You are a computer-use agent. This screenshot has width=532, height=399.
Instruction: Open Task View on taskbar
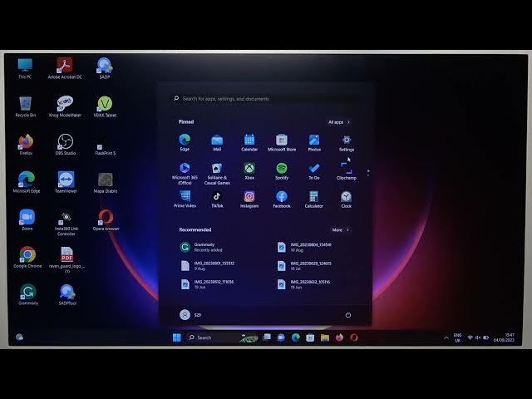click(267, 337)
